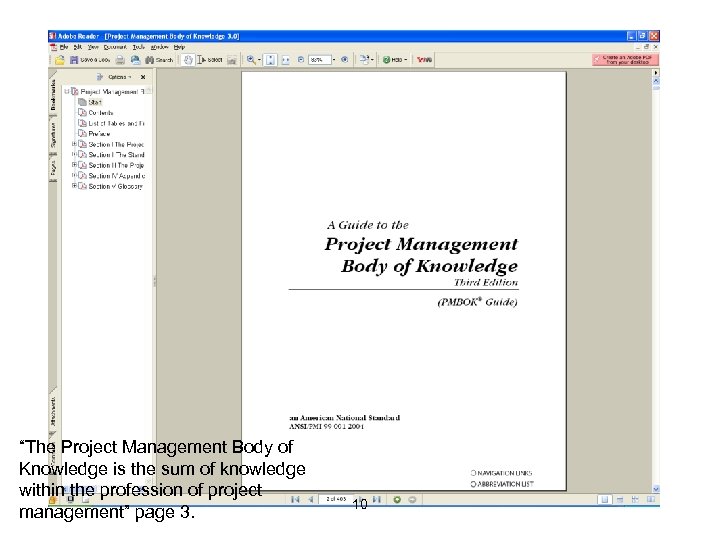The height and width of the screenshot is (540, 720).
Task: Select Single Page layout in the status bar
Action: pos(605,500)
